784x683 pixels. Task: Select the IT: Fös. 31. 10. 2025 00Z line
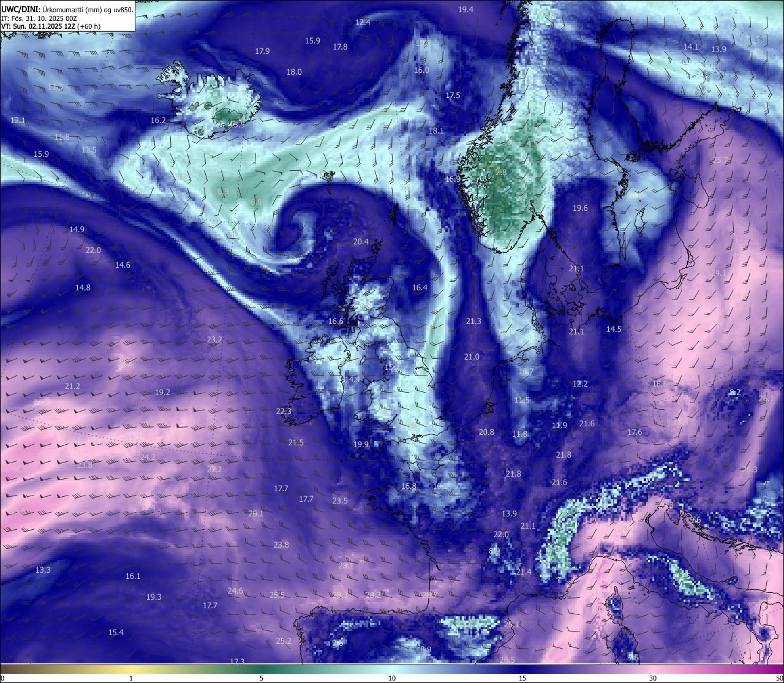pos(39,18)
